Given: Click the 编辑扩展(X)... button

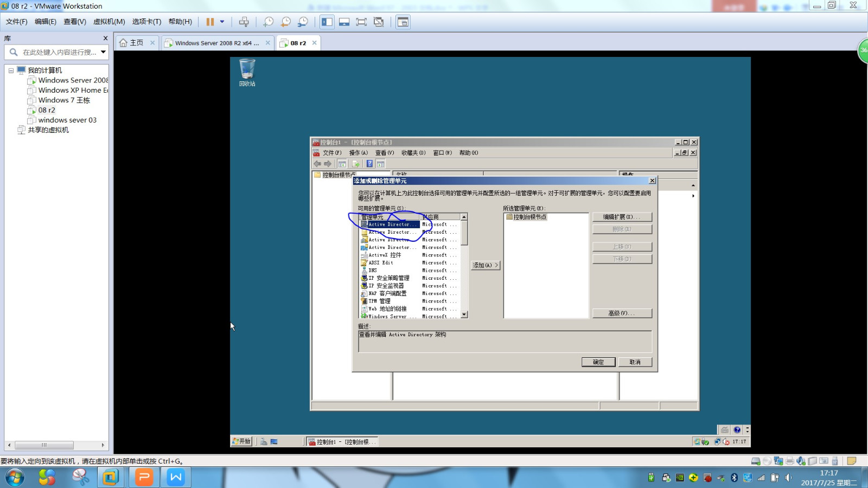Looking at the screenshot, I should [x=622, y=217].
